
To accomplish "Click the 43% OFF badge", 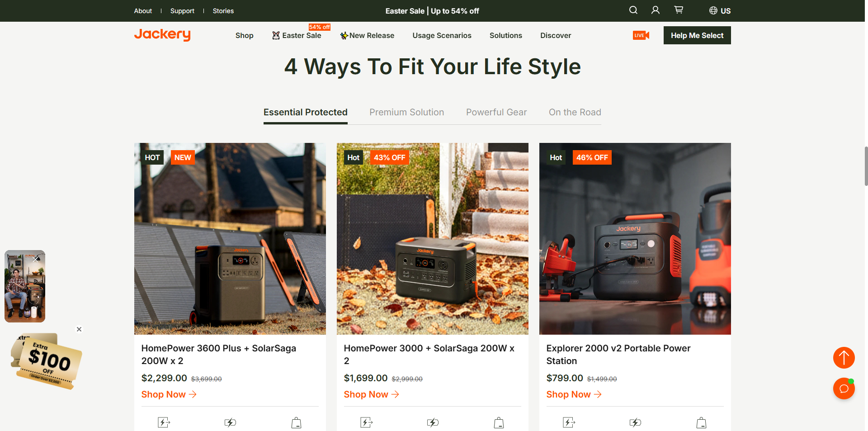I will 389,157.
